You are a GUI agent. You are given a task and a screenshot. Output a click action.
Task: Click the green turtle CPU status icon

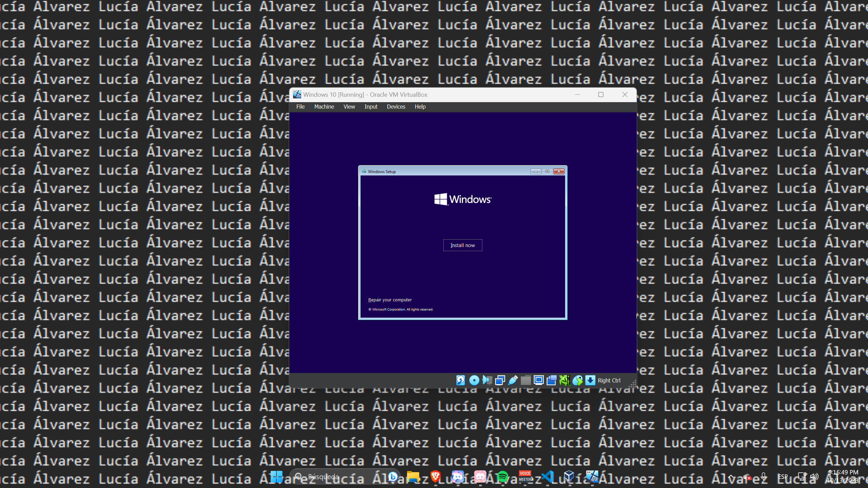tap(564, 380)
